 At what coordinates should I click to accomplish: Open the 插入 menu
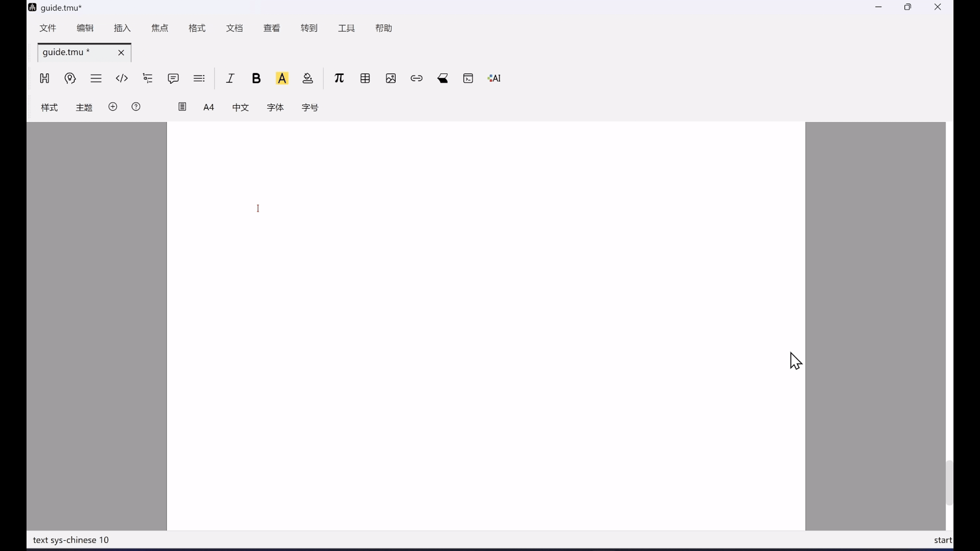pyautogui.click(x=122, y=28)
